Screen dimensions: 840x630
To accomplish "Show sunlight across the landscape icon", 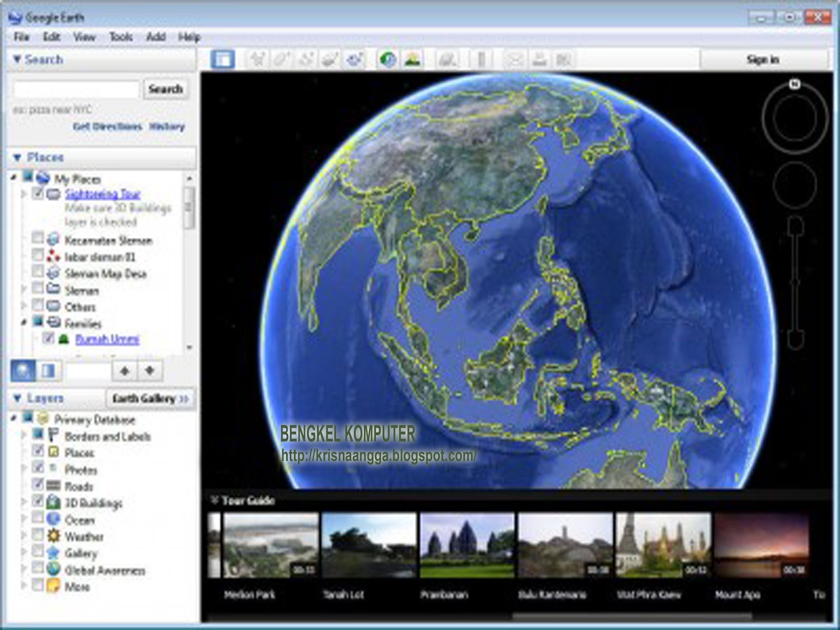I will pos(413,59).
